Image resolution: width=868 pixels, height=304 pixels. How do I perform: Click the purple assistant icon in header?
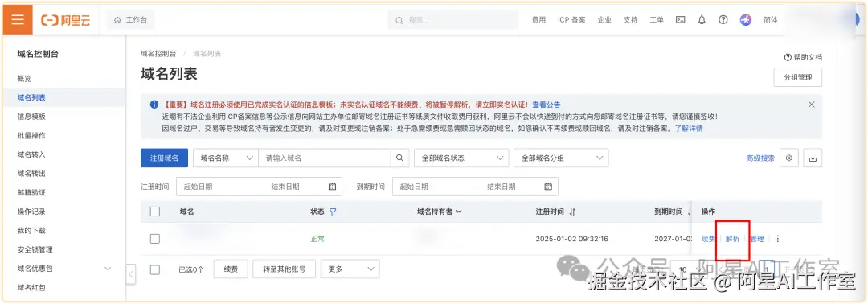[746, 20]
